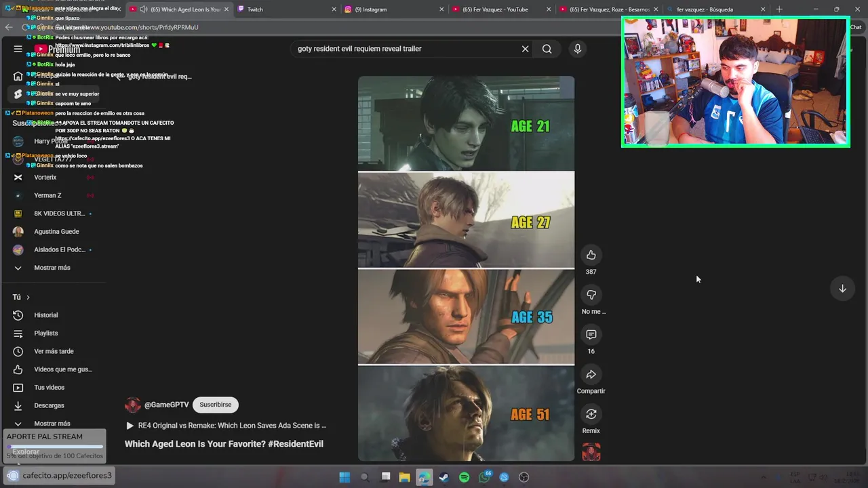Switch to the Instagram browser tab
The width and height of the screenshot is (868, 488).
click(393, 9)
